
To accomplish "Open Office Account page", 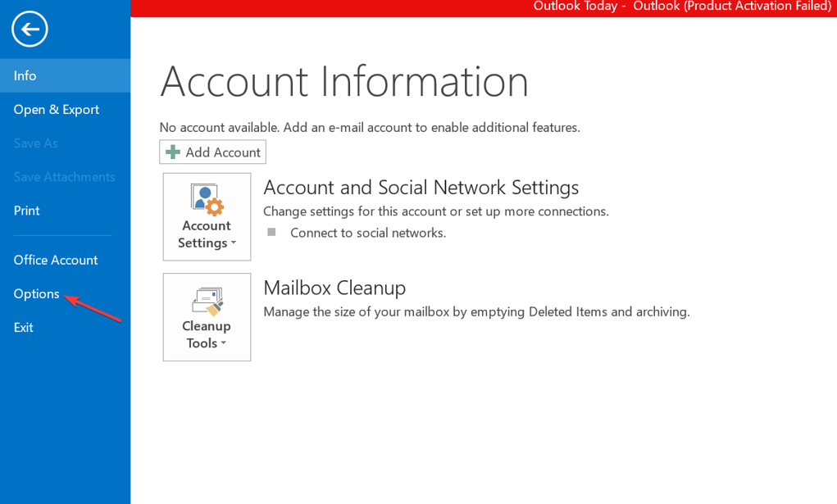I will (65, 260).
